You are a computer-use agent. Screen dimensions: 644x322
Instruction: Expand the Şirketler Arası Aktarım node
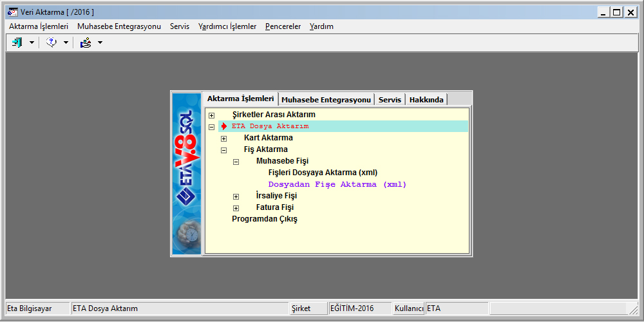coord(211,115)
